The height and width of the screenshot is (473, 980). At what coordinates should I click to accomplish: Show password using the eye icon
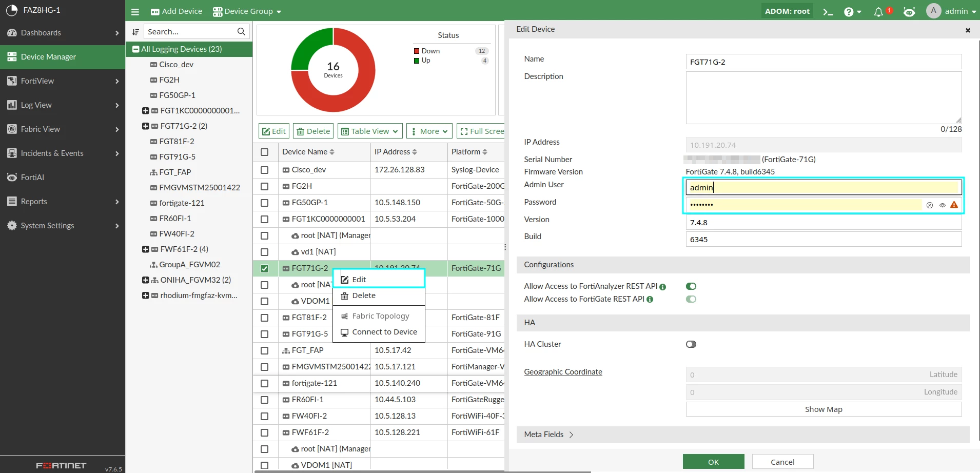tap(943, 205)
